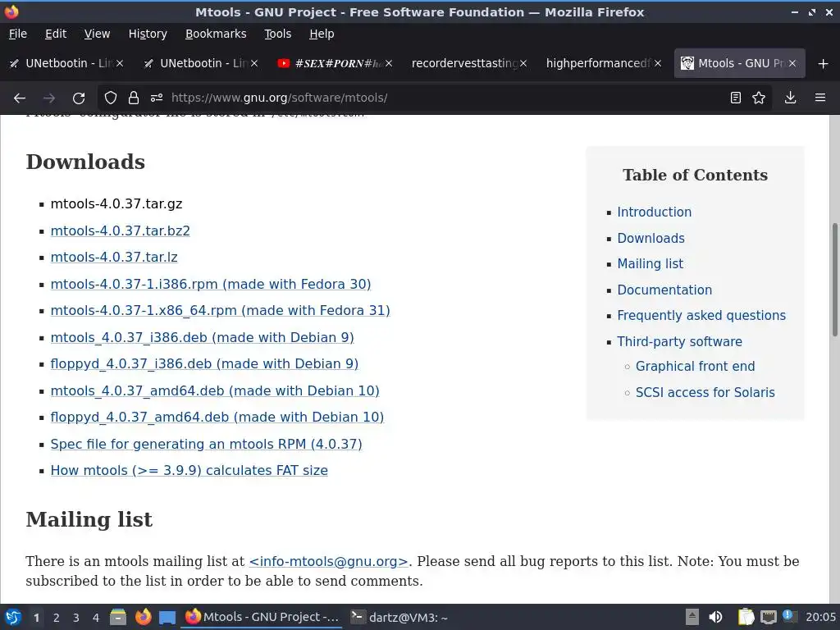840x630 pixels.
Task: Jump to Graphical front end subsection
Action: [x=696, y=367]
